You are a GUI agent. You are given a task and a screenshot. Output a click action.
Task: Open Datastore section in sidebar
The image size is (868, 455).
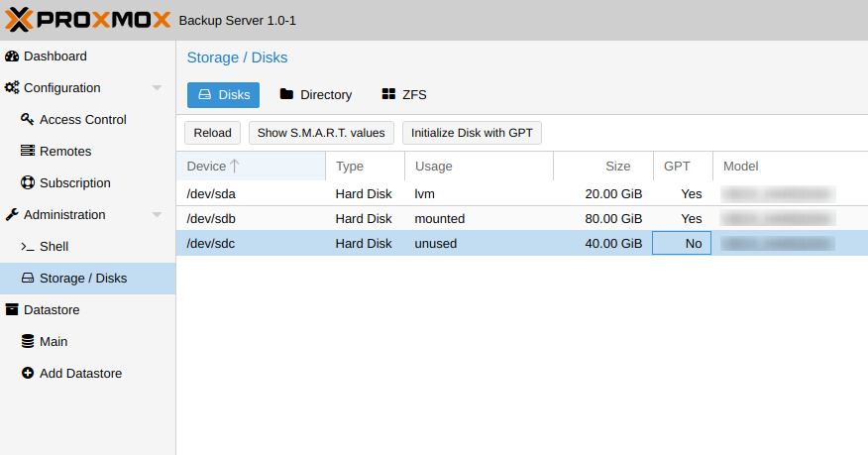(x=52, y=310)
